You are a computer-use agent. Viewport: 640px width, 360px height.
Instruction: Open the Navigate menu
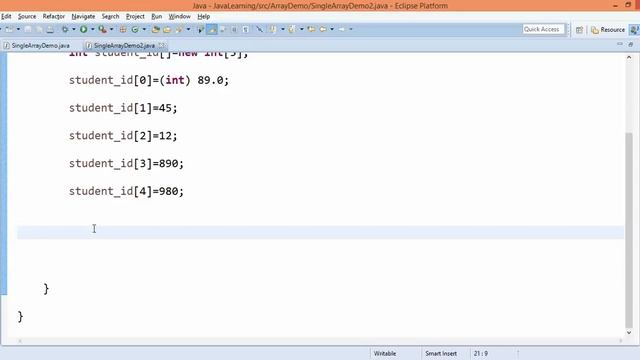(83, 16)
